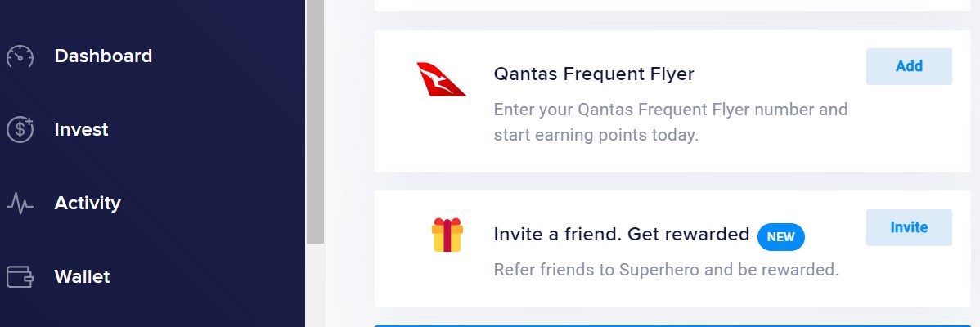Click the Invest dollar coin icon

click(x=20, y=130)
